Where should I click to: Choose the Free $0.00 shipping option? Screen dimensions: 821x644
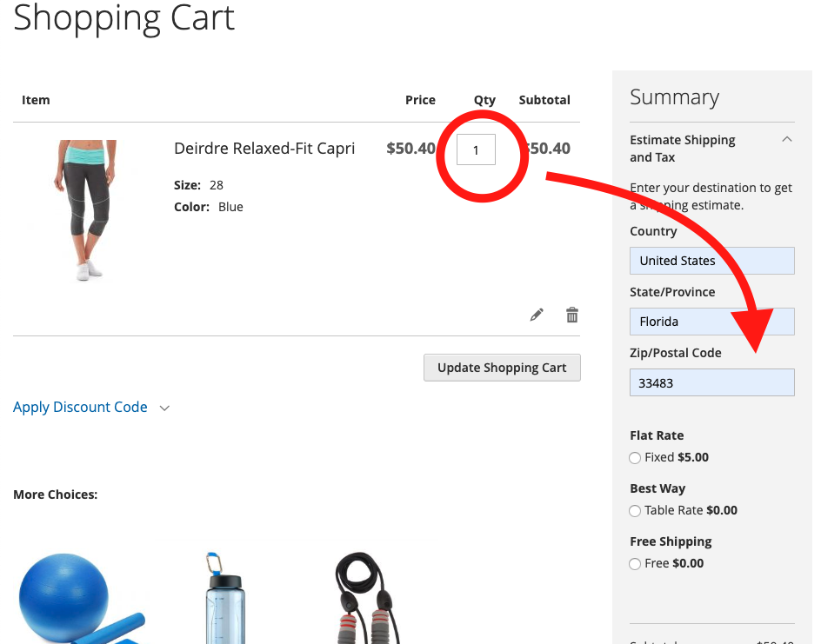636,564
